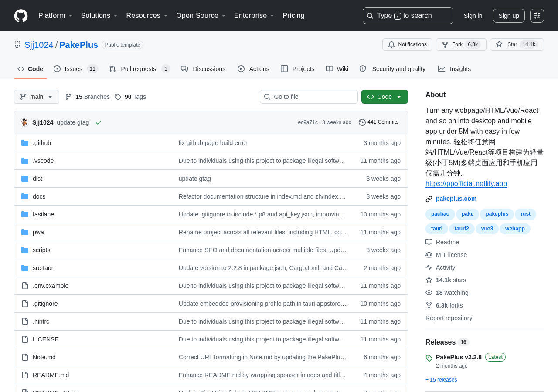This screenshot has height=392, width=558.
Task: Open the Sjj1024 owner link
Action: pos(39,45)
